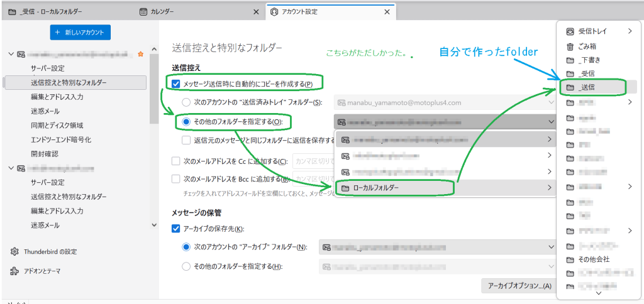The width and height of the screenshot is (644, 304).
Task: Collapse the first account tree in sidebar
Action: (11, 54)
